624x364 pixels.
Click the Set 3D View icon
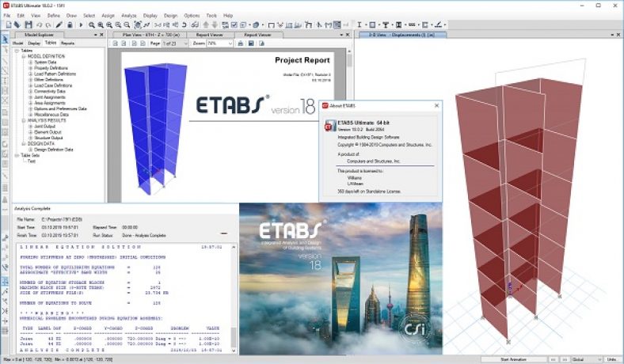[x=158, y=25]
